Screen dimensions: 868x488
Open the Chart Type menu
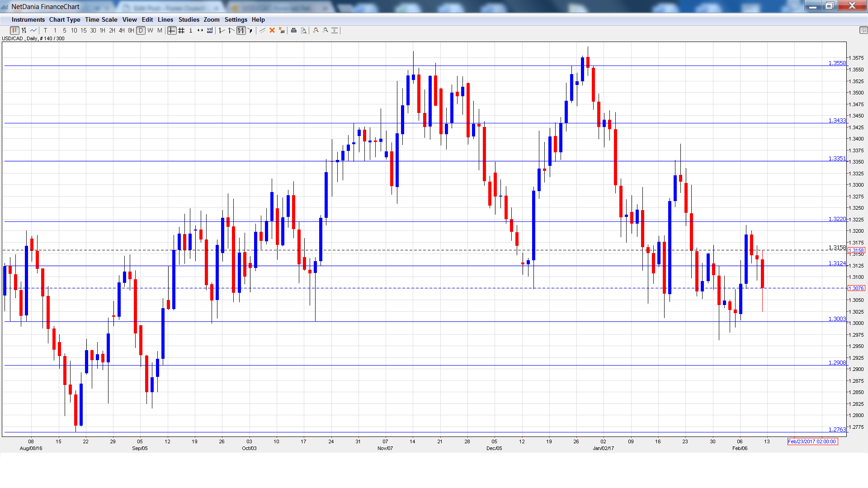65,20
